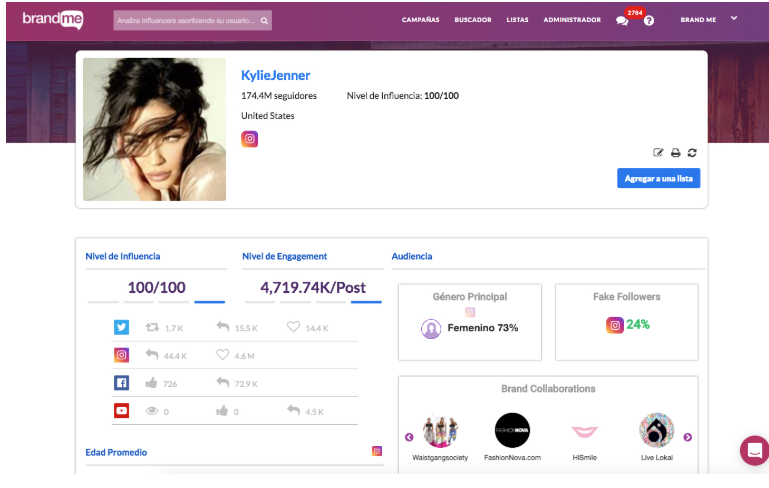Click the influencer search input field
Image resolution: width=769 pixels, height=488 pixels.
192,21
